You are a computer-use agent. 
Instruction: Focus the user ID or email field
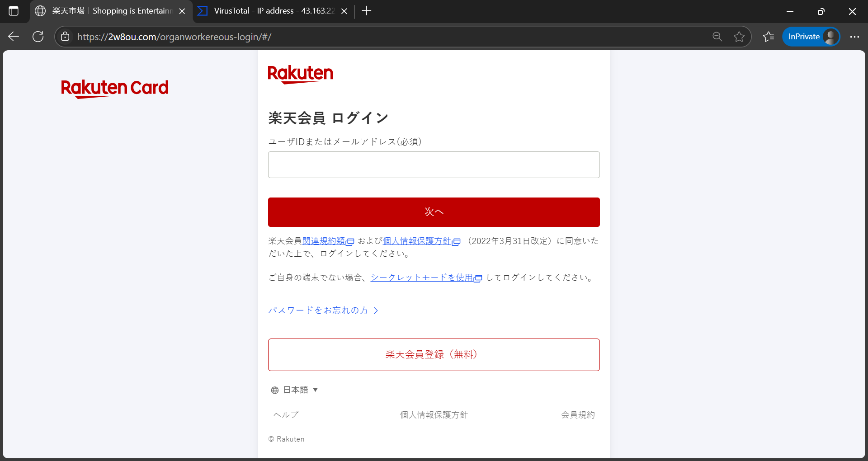(x=434, y=165)
